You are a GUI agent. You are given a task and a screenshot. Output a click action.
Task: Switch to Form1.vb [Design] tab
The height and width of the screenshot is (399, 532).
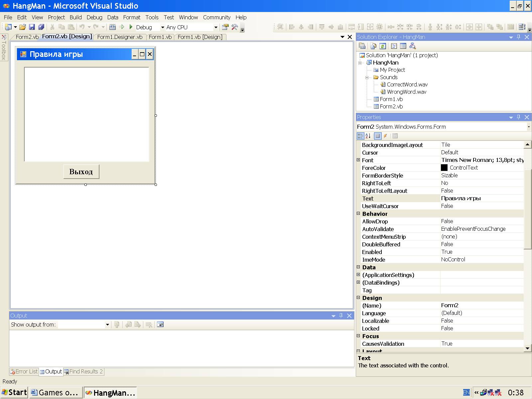click(199, 37)
